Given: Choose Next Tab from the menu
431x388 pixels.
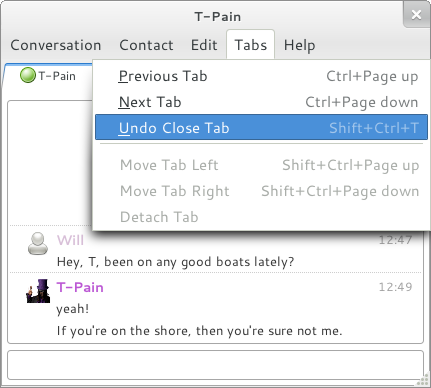Looking at the screenshot, I should click(261, 102).
